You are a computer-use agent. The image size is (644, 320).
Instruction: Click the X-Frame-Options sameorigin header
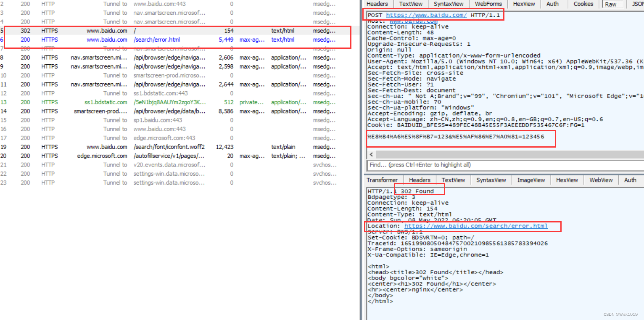[x=417, y=249]
